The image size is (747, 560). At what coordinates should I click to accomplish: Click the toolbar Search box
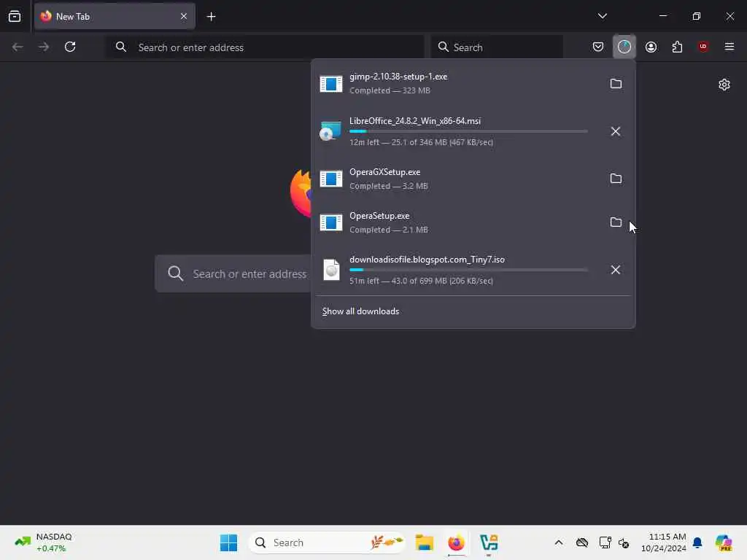[x=497, y=47]
